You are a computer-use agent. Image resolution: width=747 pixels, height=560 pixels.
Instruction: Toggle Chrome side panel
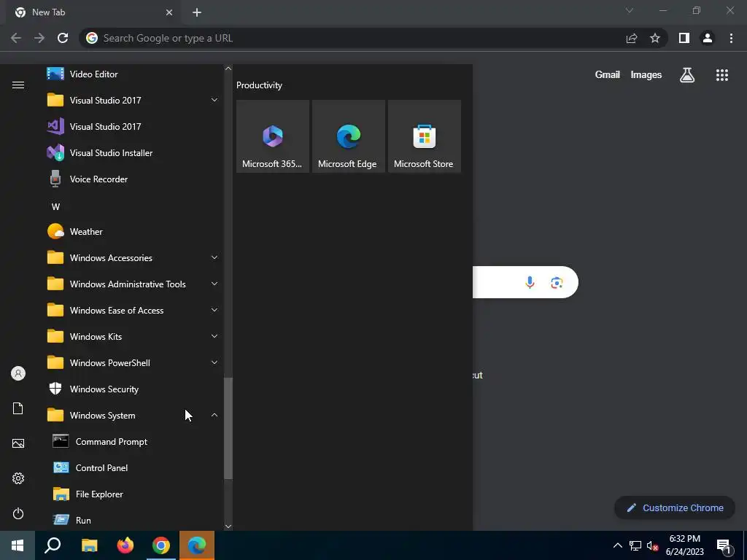684,38
